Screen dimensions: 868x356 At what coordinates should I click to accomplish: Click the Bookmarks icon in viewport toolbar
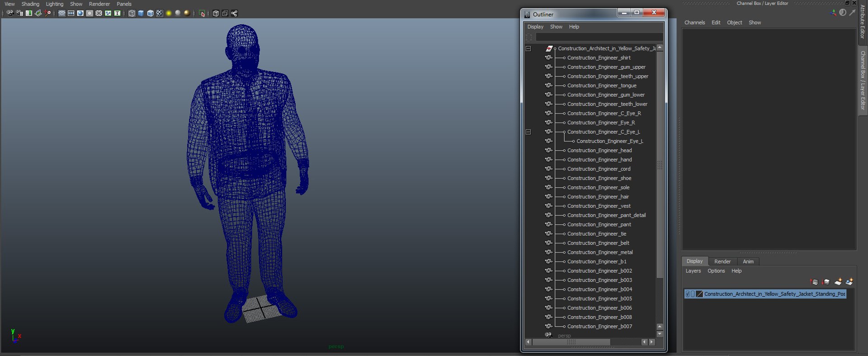coord(29,13)
